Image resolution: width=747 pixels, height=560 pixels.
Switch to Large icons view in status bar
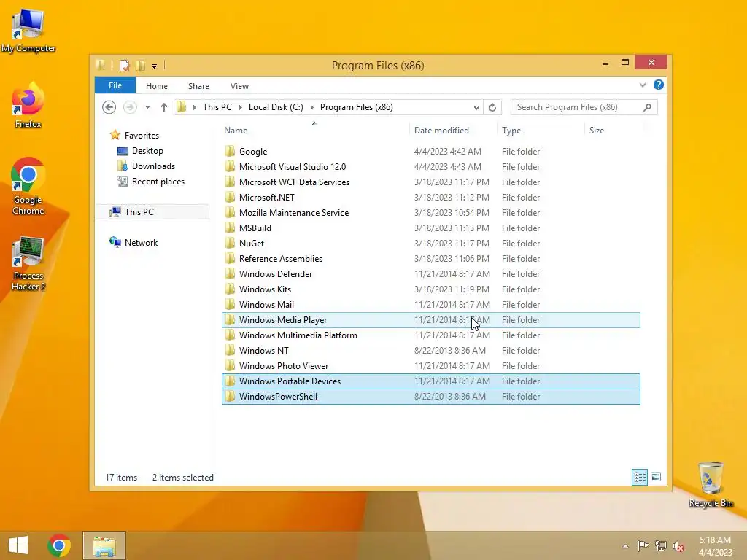click(x=656, y=477)
